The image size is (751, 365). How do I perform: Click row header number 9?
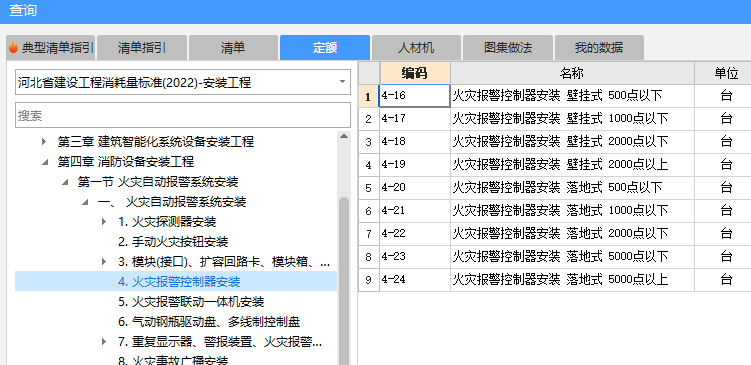[x=368, y=280]
